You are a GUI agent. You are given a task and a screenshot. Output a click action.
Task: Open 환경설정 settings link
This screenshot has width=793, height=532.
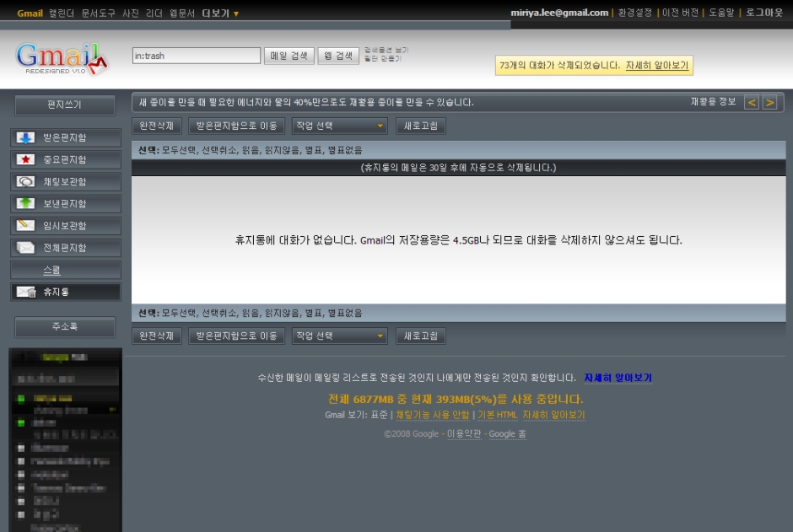(x=635, y=13)
